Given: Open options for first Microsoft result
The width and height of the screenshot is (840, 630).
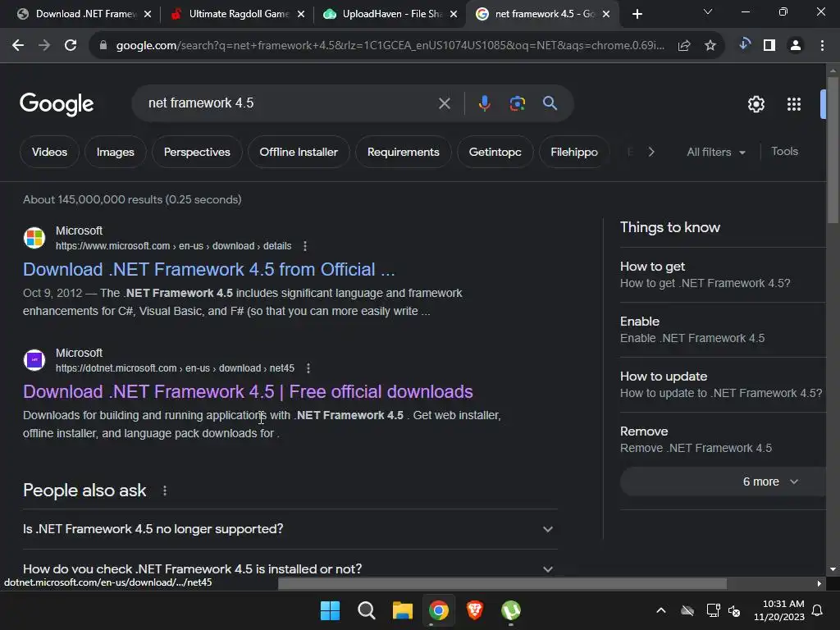Looking at the screenshot, I should 305,246.
